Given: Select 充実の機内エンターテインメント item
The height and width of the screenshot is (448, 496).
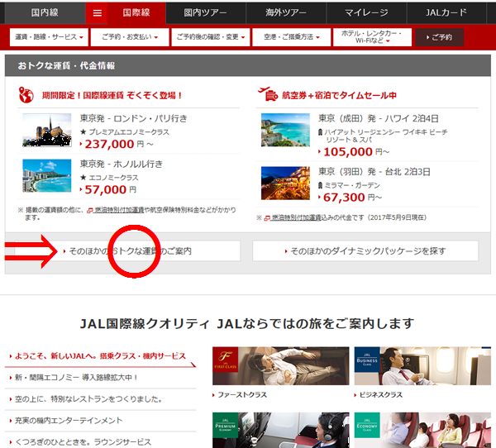Looking at the screenshot, I should click(x=100, y=421).
